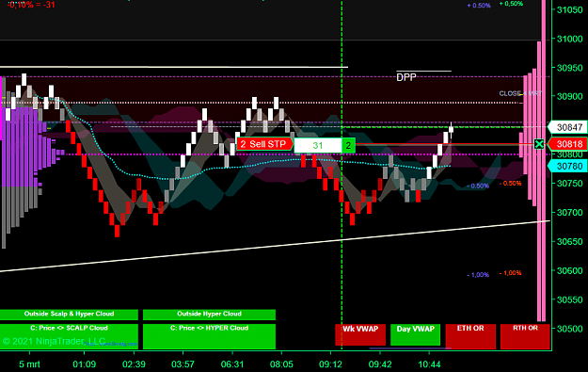Click the RTH OR status box
Viewport: 588px width, 372px height.
tap(525, 336)
